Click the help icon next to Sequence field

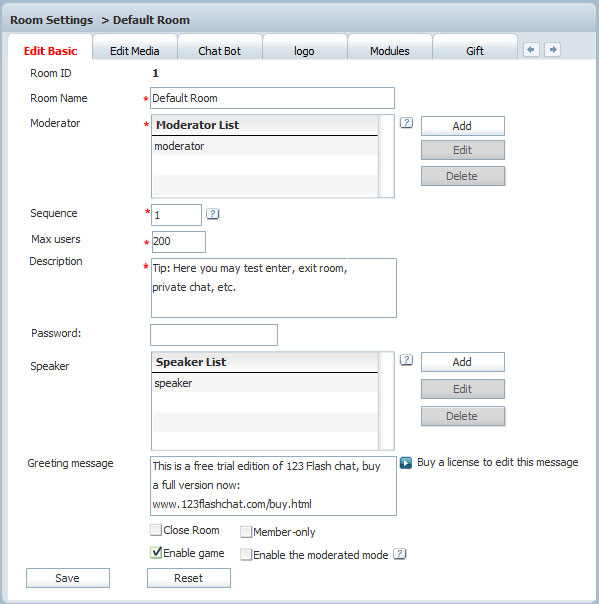(212, 214)
